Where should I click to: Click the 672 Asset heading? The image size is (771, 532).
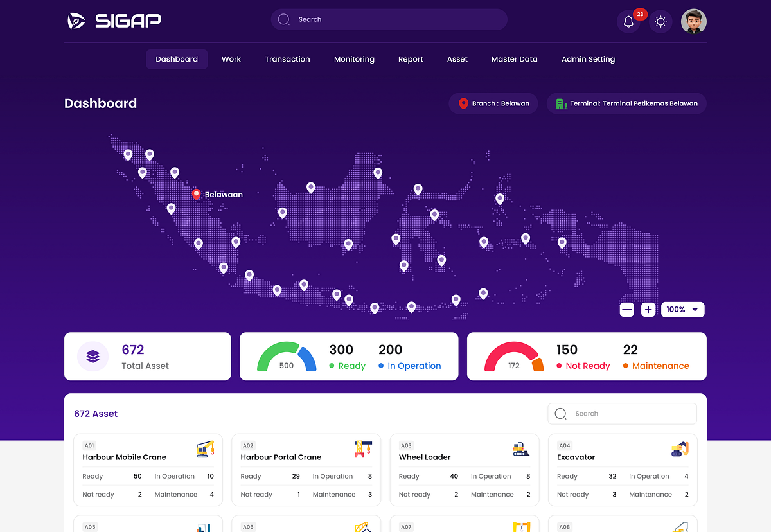(x=96, y=414)
